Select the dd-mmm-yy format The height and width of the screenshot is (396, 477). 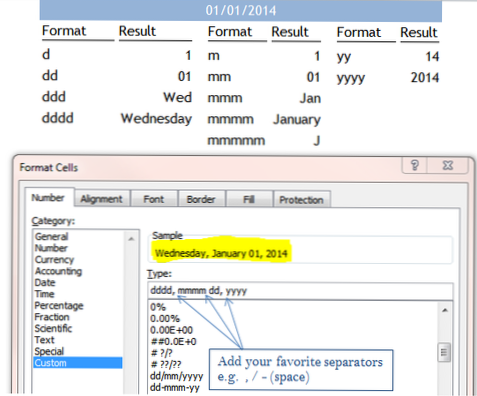[x=175, y=388]
